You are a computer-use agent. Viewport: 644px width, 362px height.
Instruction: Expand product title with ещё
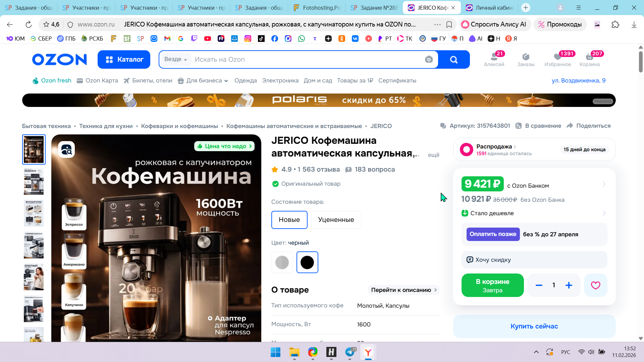433,155
